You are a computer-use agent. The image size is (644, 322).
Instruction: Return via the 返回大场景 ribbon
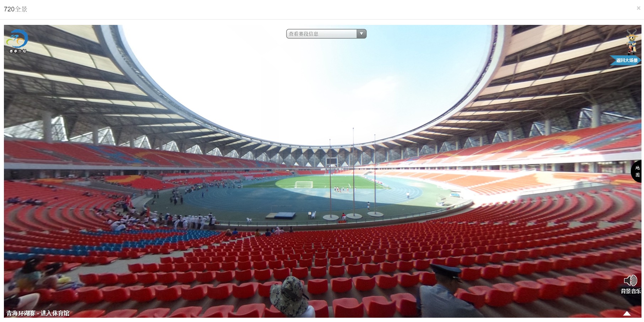point(626,60)
